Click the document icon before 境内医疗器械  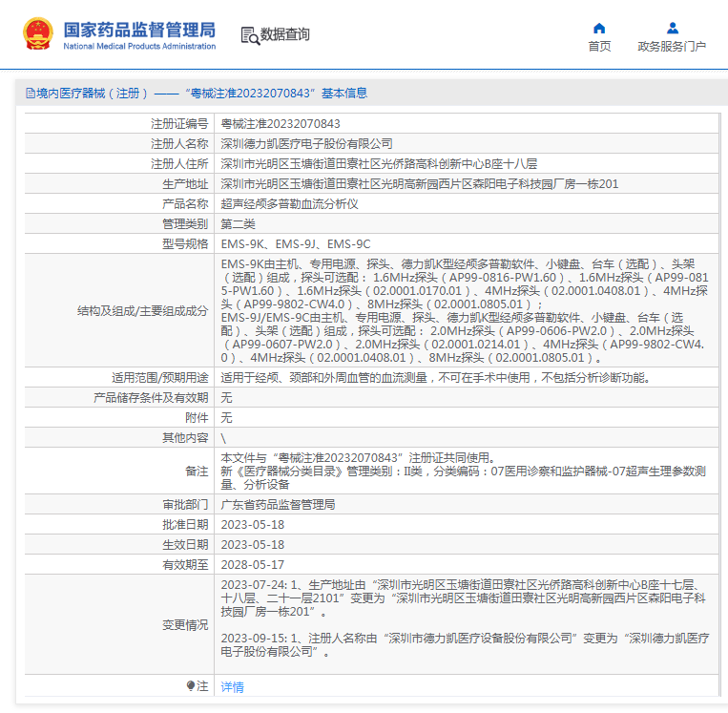pos(30,94)
